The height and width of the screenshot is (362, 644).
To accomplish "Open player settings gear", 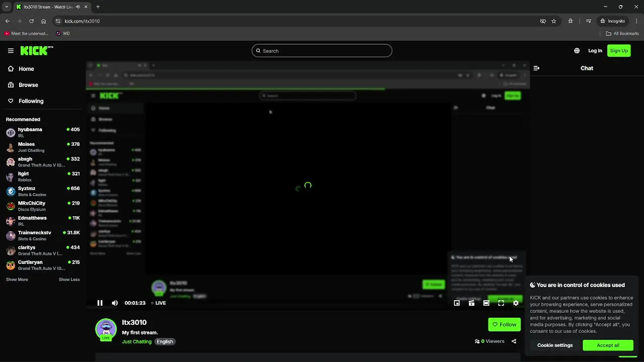I will 516,303.
